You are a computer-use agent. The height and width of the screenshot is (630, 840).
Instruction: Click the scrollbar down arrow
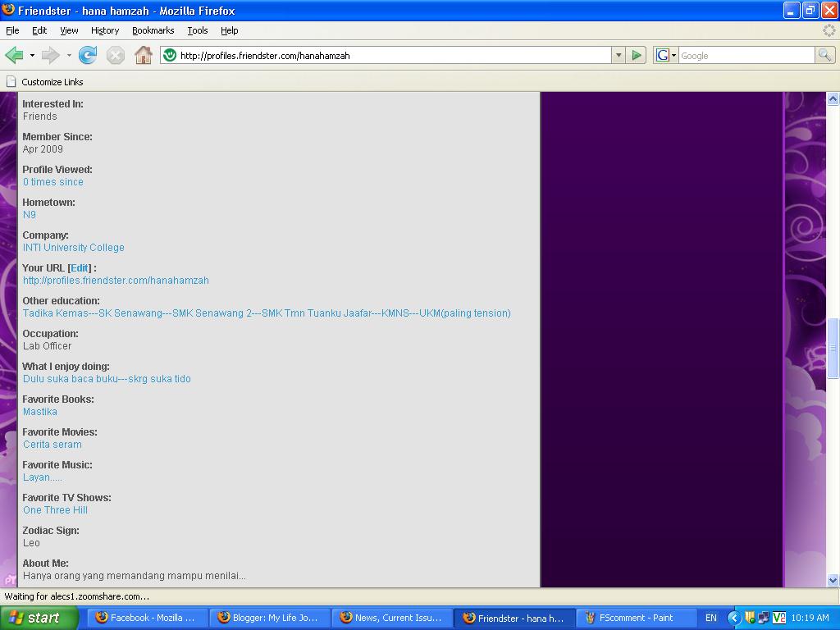[833, 580]
